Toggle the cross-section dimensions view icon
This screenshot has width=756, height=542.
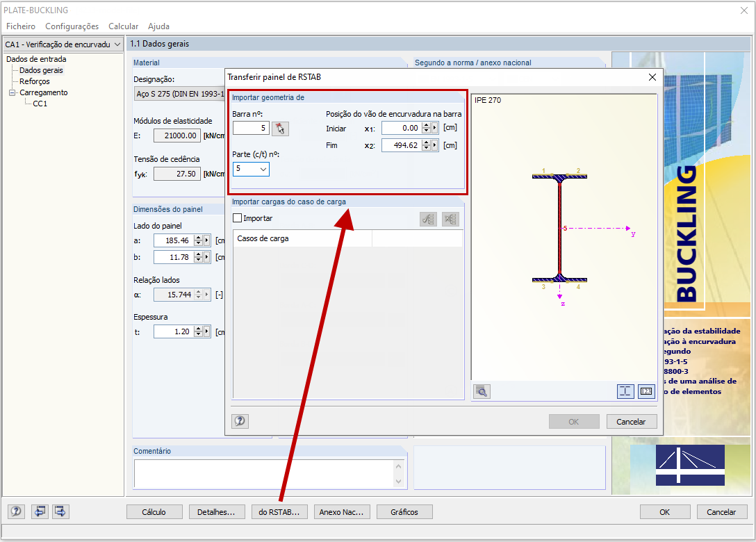coord(625,391)
